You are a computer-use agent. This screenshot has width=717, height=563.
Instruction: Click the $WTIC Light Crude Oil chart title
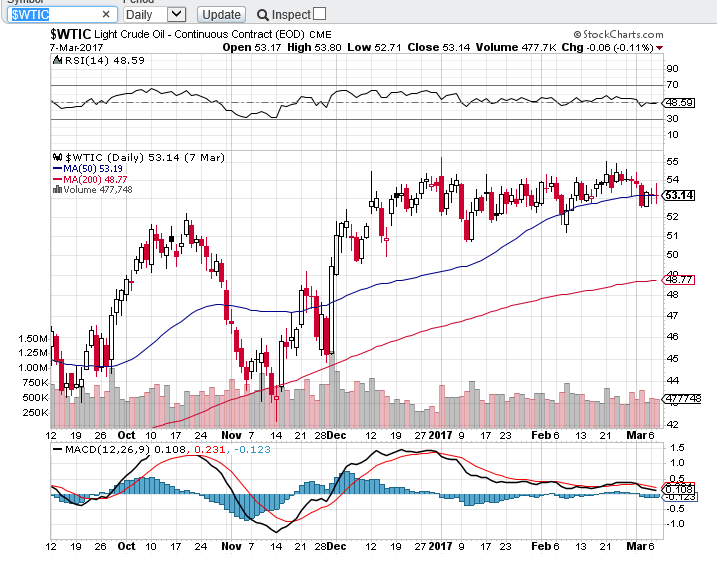(x=191, y=34)
